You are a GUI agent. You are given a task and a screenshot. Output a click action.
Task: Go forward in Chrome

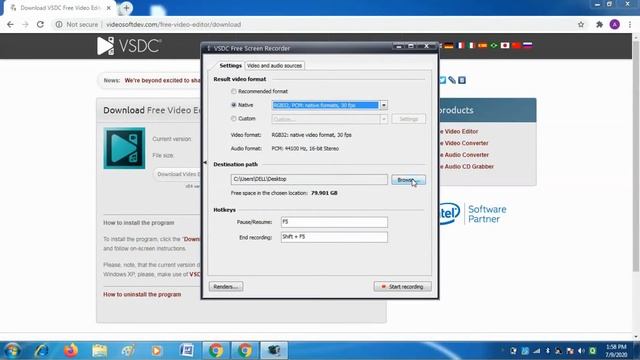point(25,24)
